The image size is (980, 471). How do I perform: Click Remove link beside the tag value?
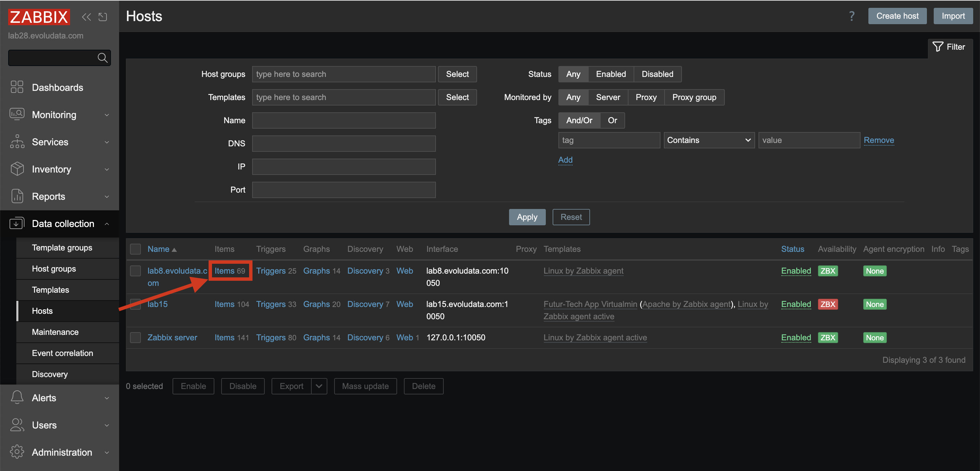coord(879,140)
